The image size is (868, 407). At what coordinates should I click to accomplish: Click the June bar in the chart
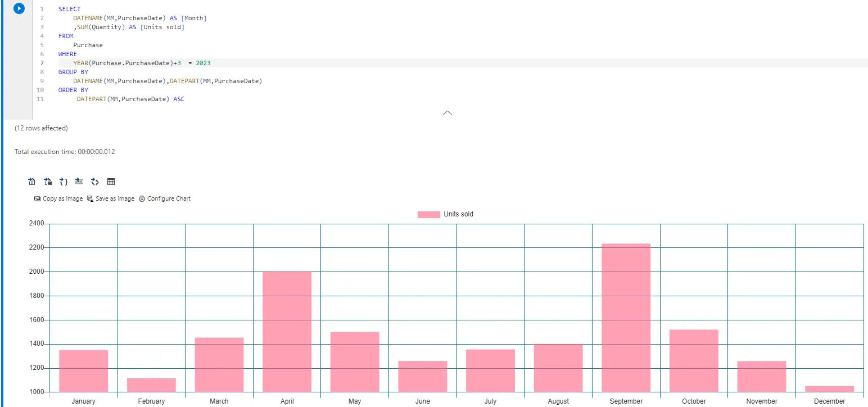pos(423,377)
